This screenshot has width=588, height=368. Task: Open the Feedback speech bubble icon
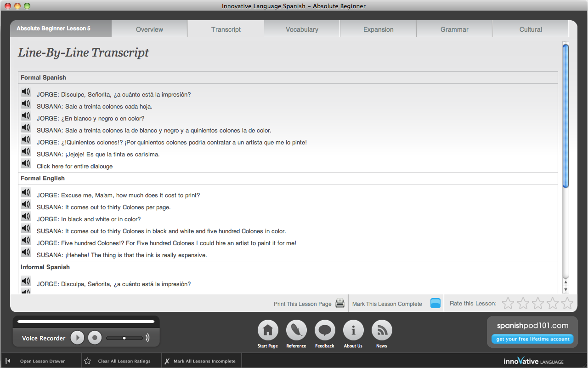point(325,330)
